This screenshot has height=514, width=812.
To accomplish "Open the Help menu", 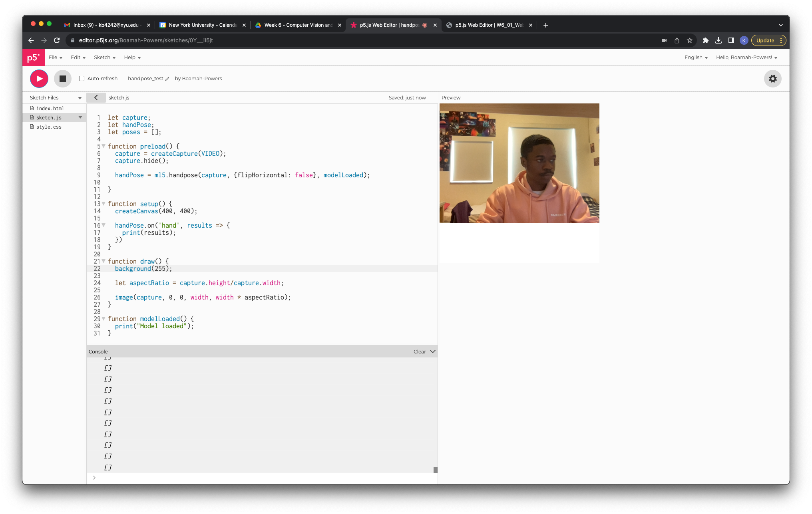I will (132, 58).
